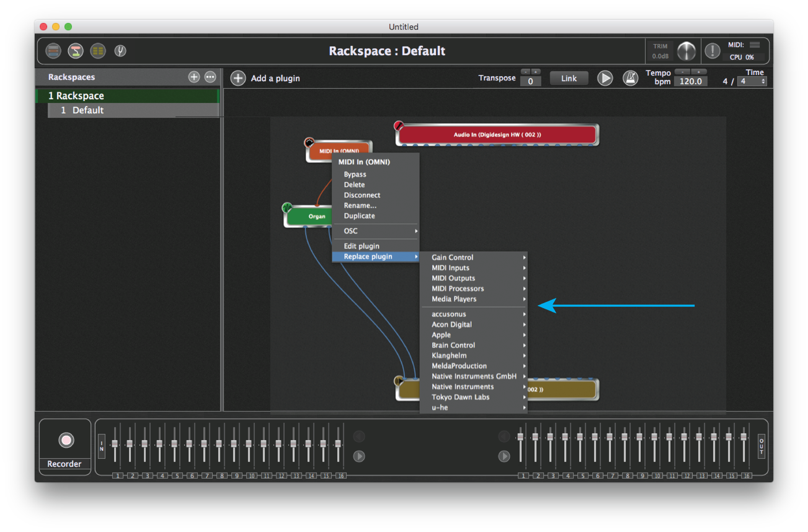Click the Audio In block corner icon
This screenshot has height=532, width=808.
pos(399,126)
